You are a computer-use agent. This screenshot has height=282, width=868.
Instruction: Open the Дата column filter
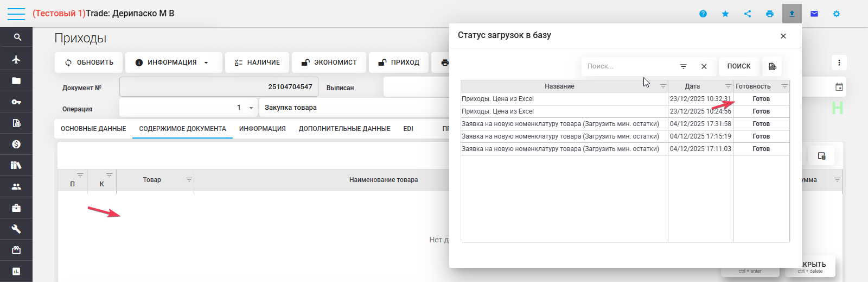[x=728, y=86]
